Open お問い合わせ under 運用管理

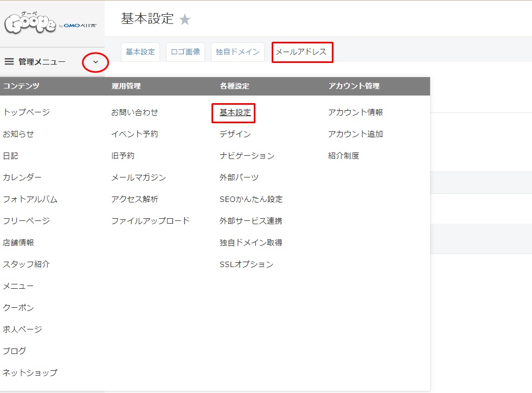[x=134, y=112]
